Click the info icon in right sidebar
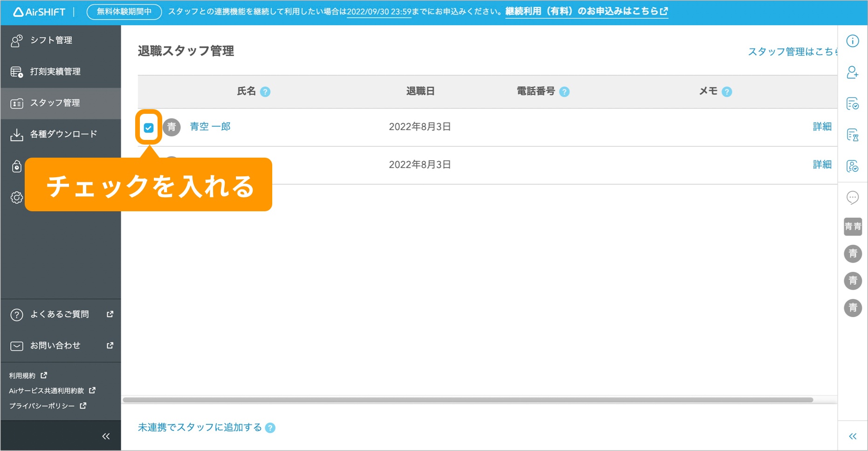Image resolution: width=868 pixels, height=451 pixels. [852, 41]
